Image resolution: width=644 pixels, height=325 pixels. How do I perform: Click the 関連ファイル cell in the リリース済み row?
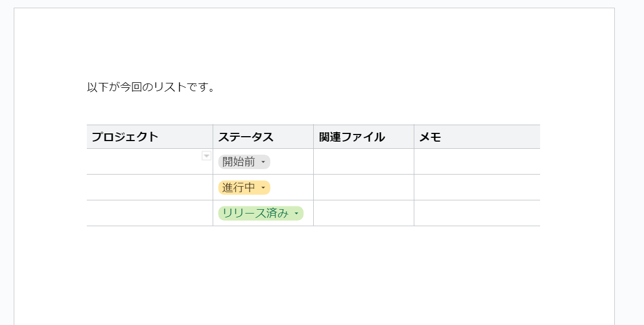pos(364,214)
